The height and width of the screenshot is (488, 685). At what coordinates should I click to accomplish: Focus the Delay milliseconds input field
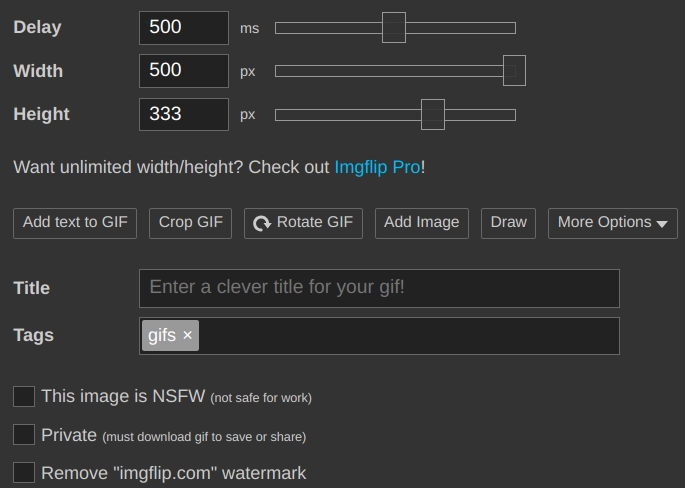184,28
